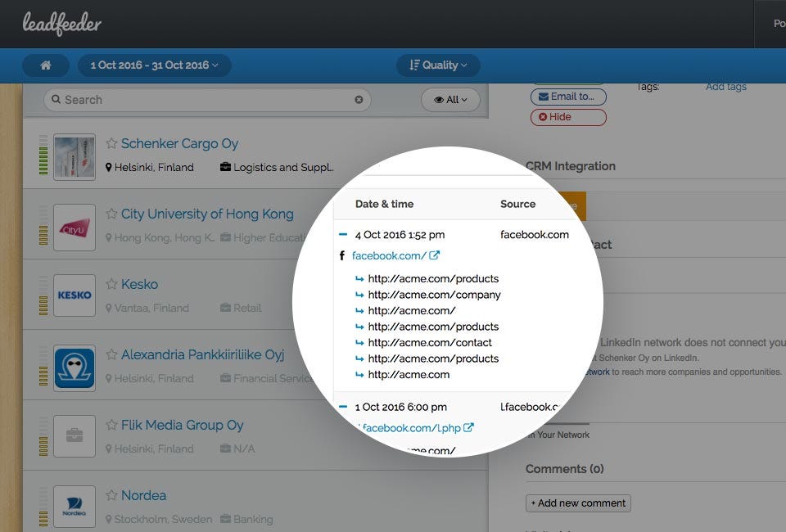Click Flik Media briefcase placeholder thumbnail
This screenshot has width=786, height=532.
click(75, 435)
